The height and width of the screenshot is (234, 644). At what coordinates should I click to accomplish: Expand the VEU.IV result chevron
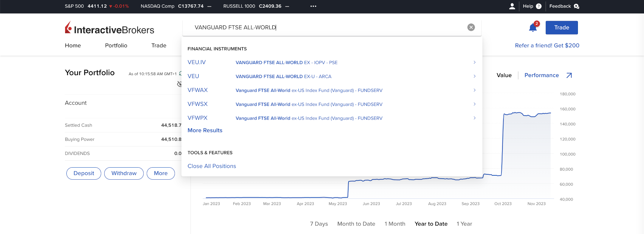pyautogui.click(x=474, y=62)
